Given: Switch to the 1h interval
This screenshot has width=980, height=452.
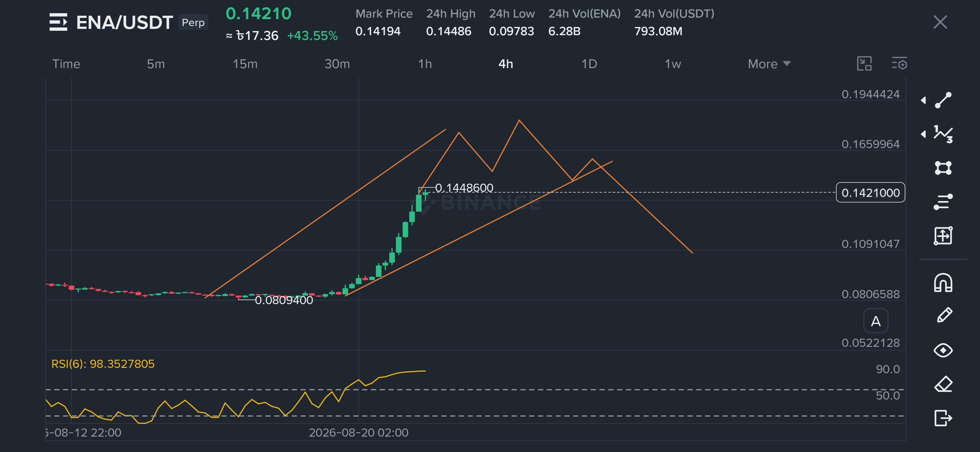Looking at the screenshot, I should pyautogui.click(x=425, y=64).
